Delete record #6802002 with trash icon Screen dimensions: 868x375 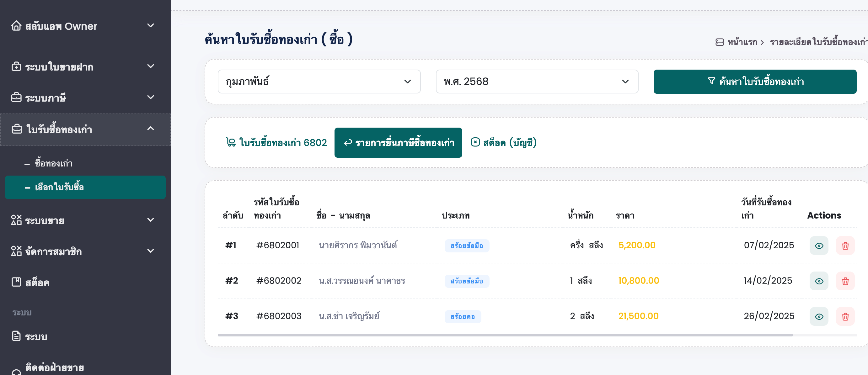tap(845, 281)
